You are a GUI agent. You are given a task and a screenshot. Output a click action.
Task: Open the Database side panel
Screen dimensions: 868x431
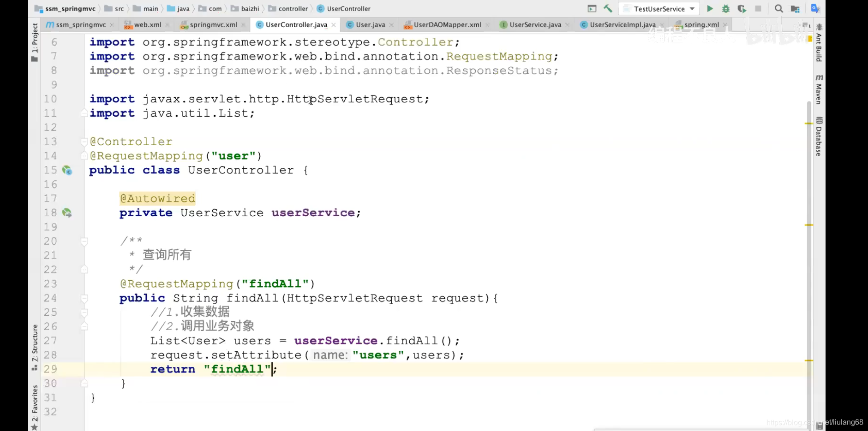[819, 137]
